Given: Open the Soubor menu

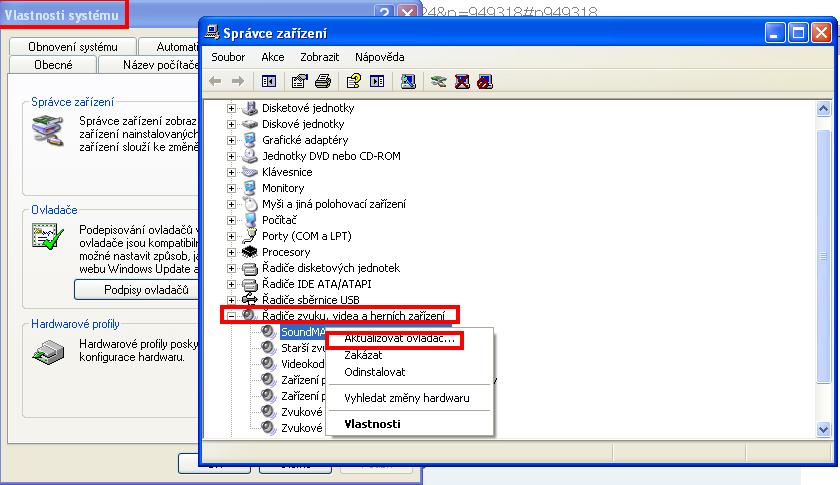Looking at the screenshot, I should [228, 57].
